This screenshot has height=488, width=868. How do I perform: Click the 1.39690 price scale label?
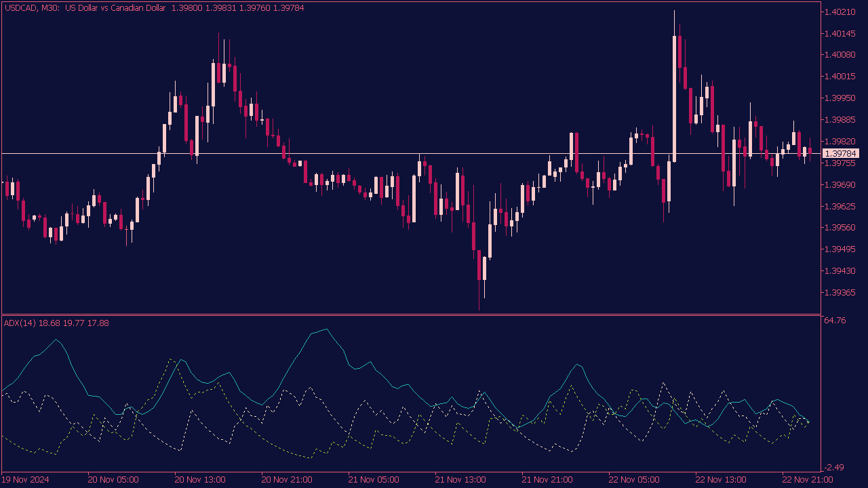[x=839, y=184]
